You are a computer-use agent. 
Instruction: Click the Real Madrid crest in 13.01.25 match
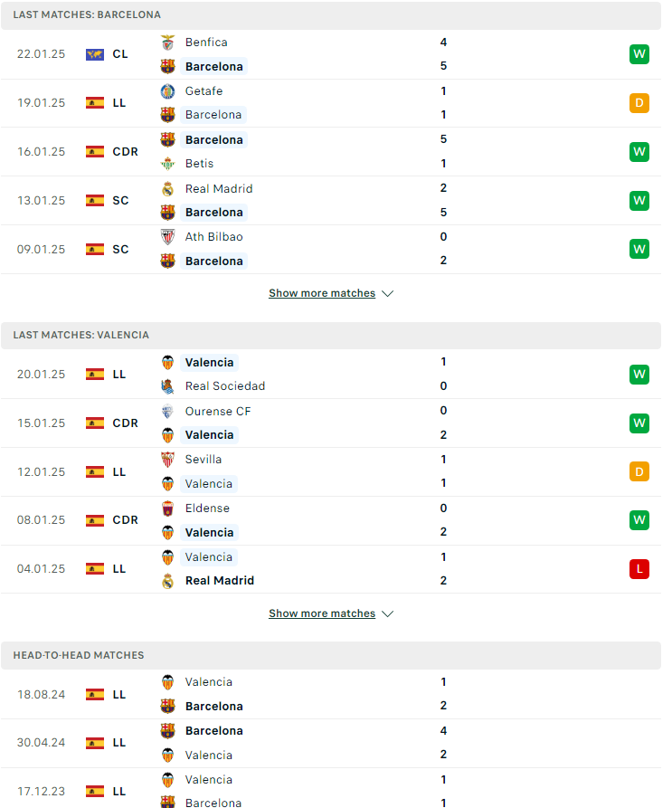(x=167, y=189)
